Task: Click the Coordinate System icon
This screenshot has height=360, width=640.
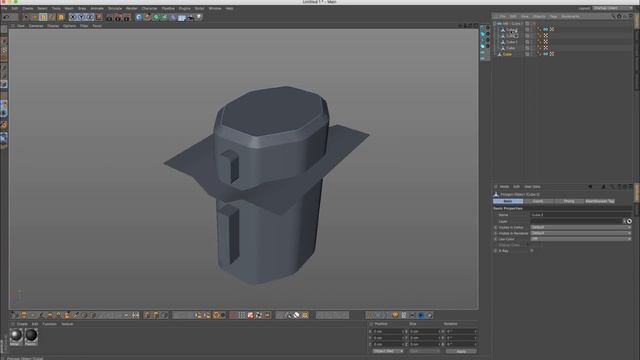Action: (99, 17)
